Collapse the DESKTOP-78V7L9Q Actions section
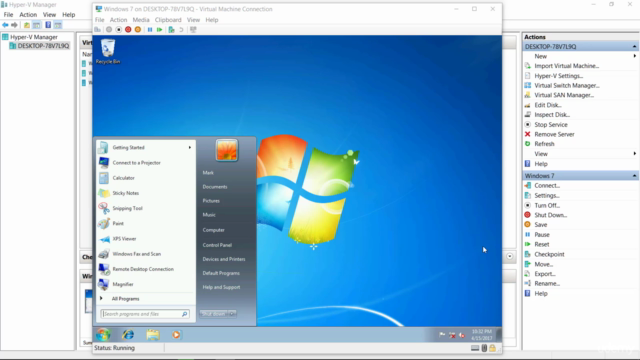Screen dimensions: 640x360 [x=634, y=47]
